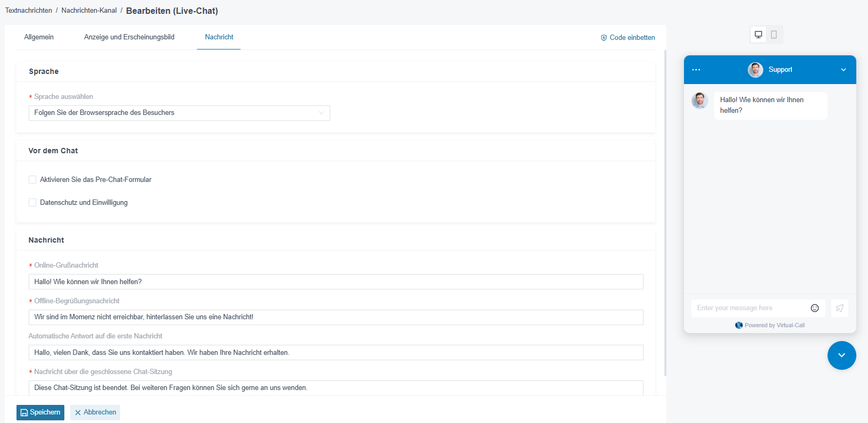Select desktop preview icon

pyautogui.click(x=758, y=35)
